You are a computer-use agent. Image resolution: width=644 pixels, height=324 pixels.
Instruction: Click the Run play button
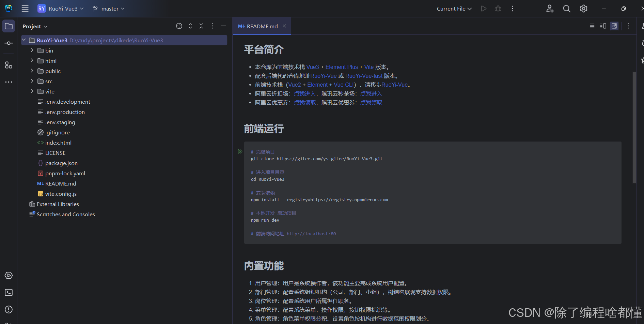(484, 9)
